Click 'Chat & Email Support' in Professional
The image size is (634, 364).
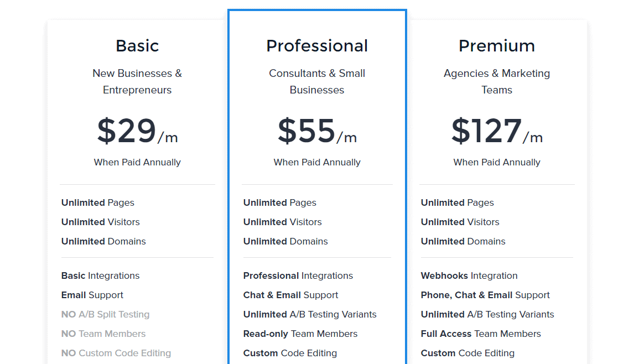tap(290, 295)
